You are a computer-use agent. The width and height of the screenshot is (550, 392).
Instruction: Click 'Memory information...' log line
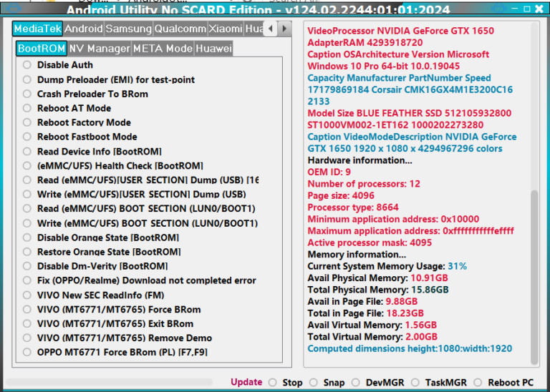click(357, 255)
